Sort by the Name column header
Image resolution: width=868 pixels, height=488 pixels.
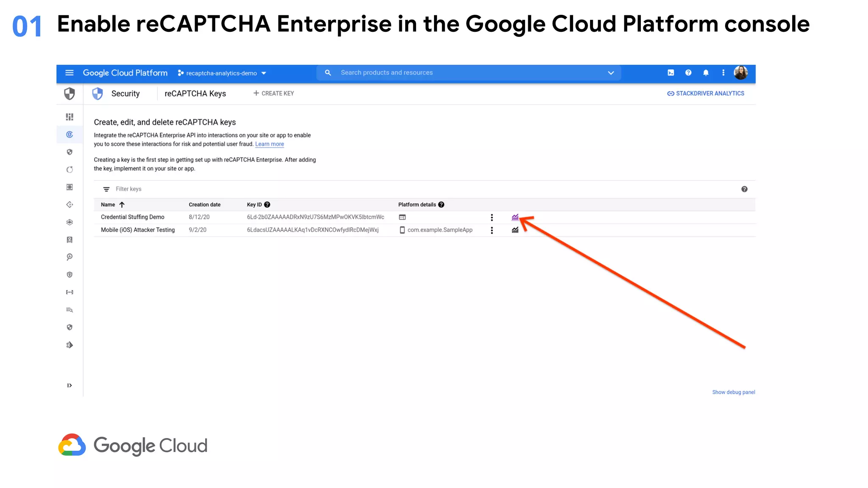[108, 205]
